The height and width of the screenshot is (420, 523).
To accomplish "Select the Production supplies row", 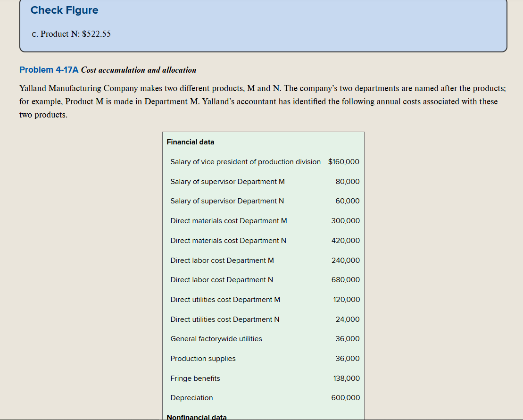I will (x=203, y=359).
